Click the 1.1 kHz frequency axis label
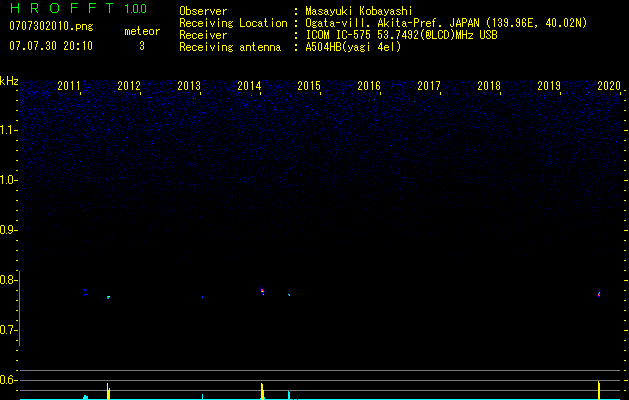Screen dimensions: 629x400 8,130
